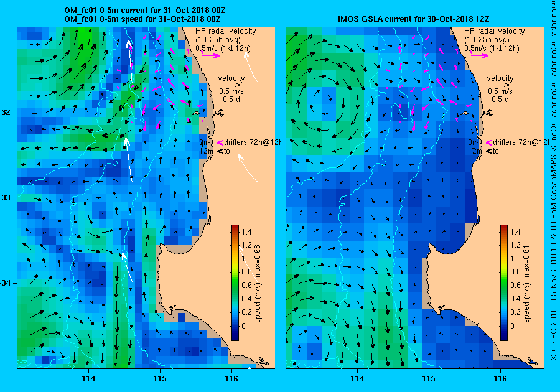
Task: Click 'drifters 72h@12h' label in right map
Action: (522, 142)
